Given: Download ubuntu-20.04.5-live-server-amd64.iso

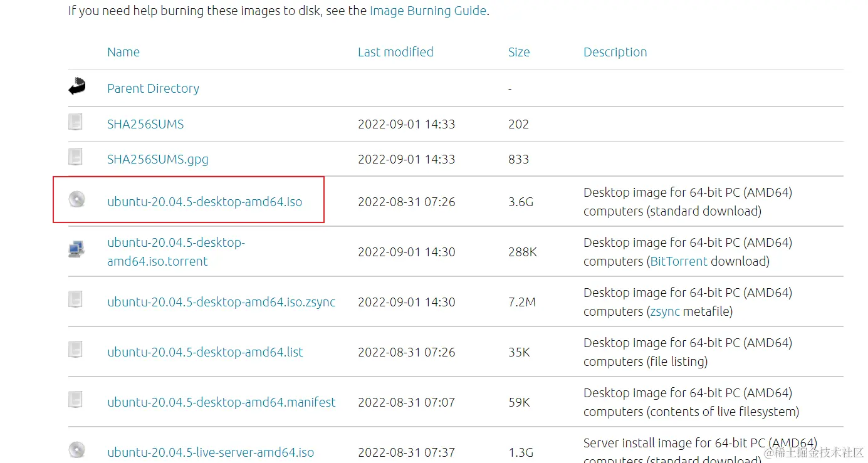Looking at the screenshot, I should (211, 452).
